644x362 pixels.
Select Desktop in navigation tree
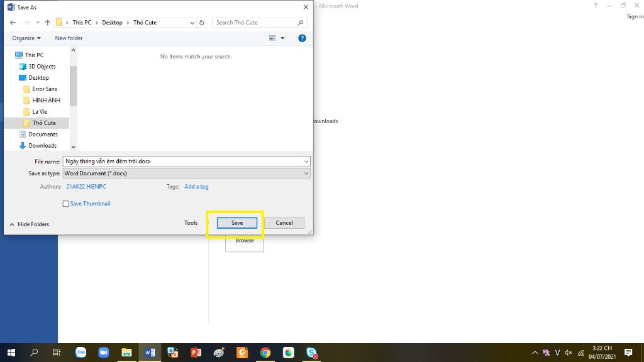tap(38, 77)
